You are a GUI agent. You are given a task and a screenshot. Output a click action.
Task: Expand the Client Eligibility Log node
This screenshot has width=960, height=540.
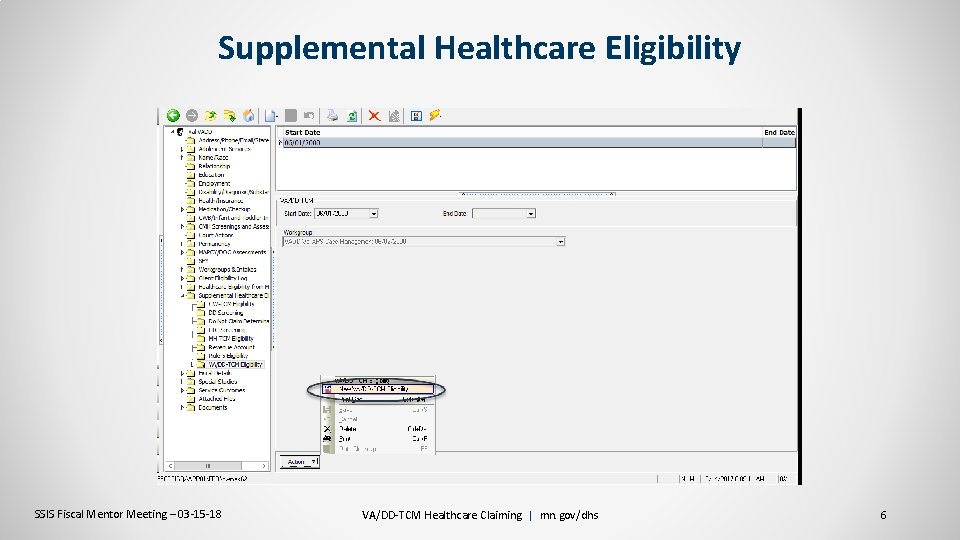pos(182,278)
